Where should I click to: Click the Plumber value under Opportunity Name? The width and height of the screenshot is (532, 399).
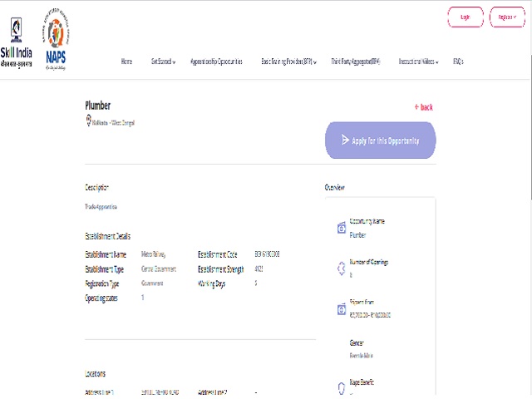pos(357,234)
